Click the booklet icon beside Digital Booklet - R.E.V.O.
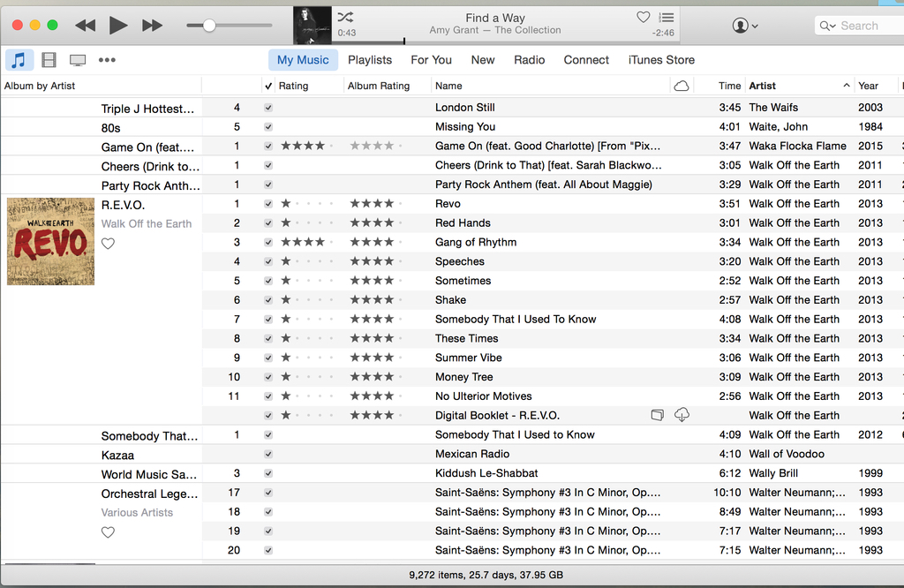The height and width of the screenshot is (588, 904). (657, 415)
